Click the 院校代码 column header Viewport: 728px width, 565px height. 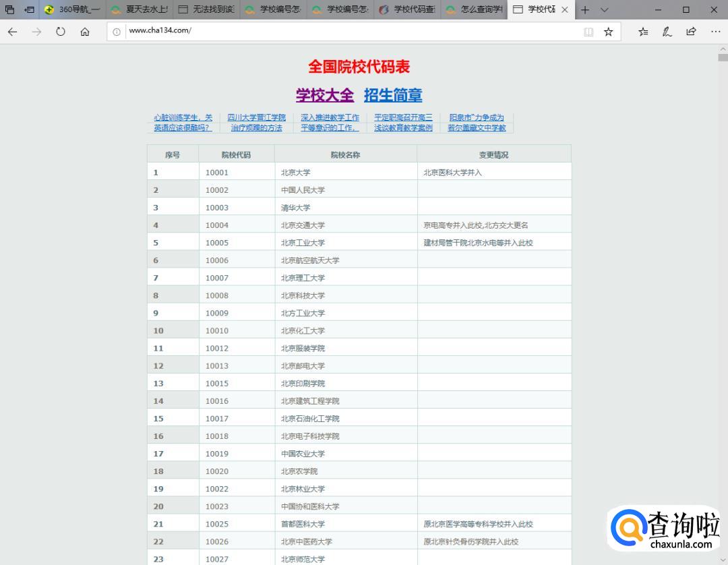coord(236,154)
